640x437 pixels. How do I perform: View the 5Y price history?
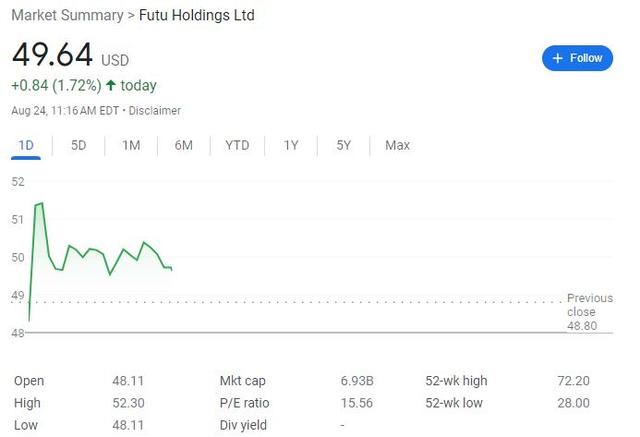(344, 145)
